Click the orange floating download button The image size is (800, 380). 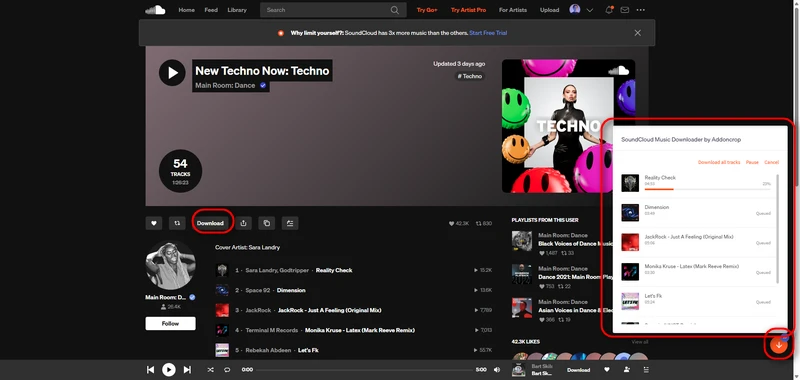pos(779,345)
